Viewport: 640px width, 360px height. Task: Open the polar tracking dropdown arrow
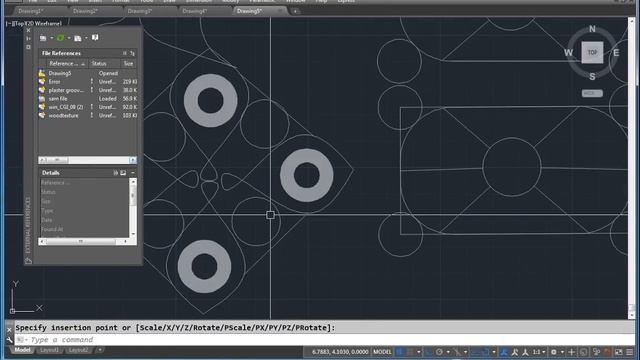[448, 352]
